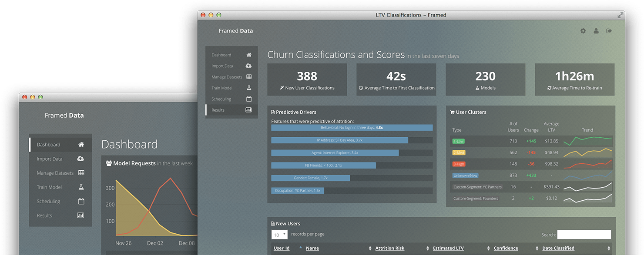The image size is (644, 255).
Task: Click the user profile icon
Action: pos(596,31)
